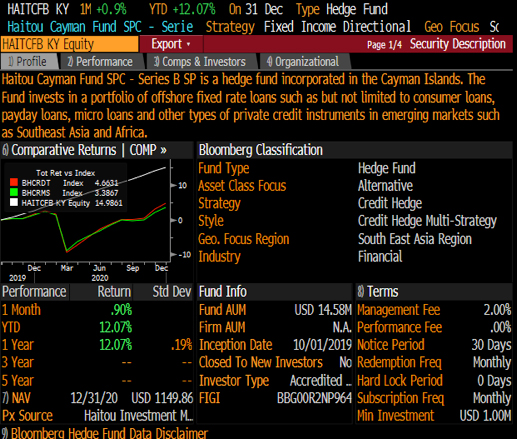Click the Strategy value Credit Hedge
The image size is (517, 439).
390,203
